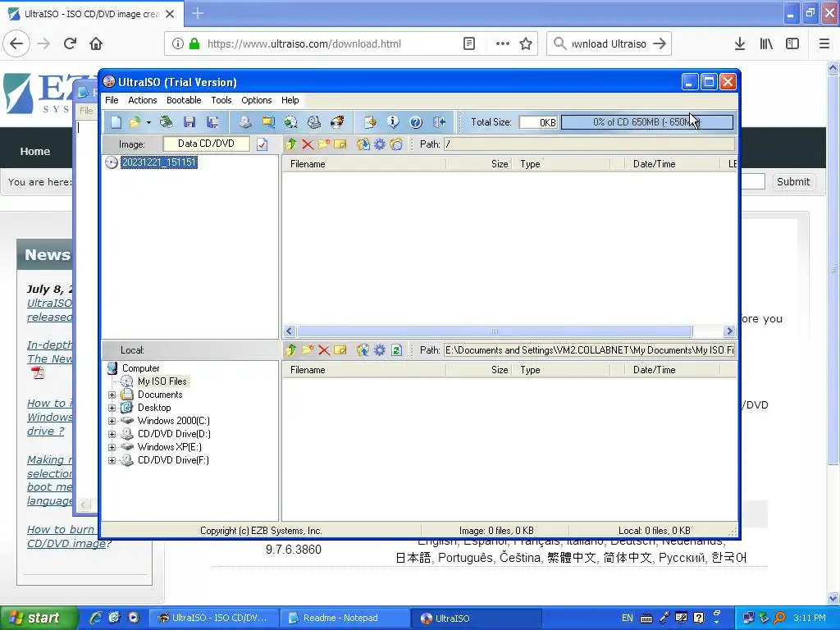Click Up folder arrow in Image pane toolbar

291,144
